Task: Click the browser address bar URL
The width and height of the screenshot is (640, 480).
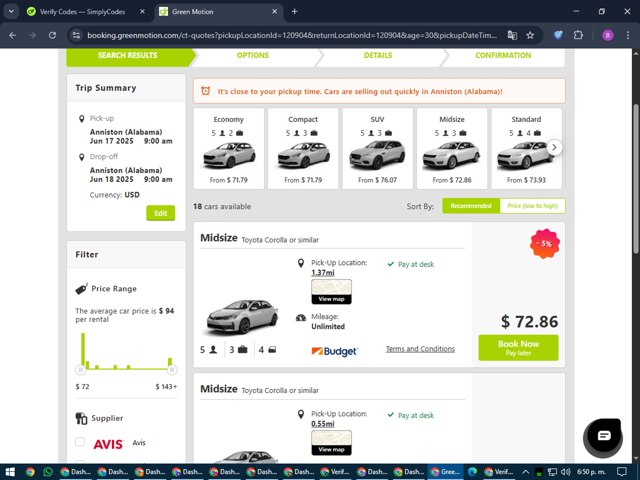Action: pos(292,36)
